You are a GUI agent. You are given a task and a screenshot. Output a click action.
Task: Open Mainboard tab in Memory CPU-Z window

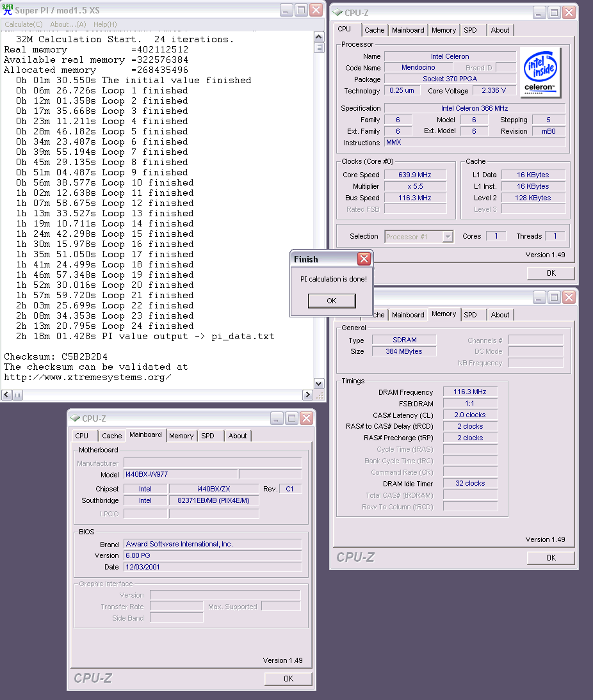(x=408, y=315)
